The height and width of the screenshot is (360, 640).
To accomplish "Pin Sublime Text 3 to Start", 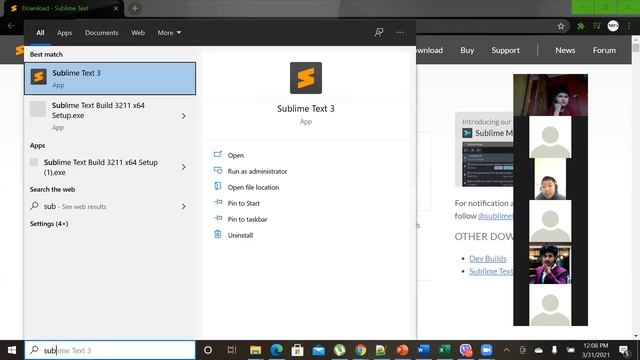I will point(243,203).
